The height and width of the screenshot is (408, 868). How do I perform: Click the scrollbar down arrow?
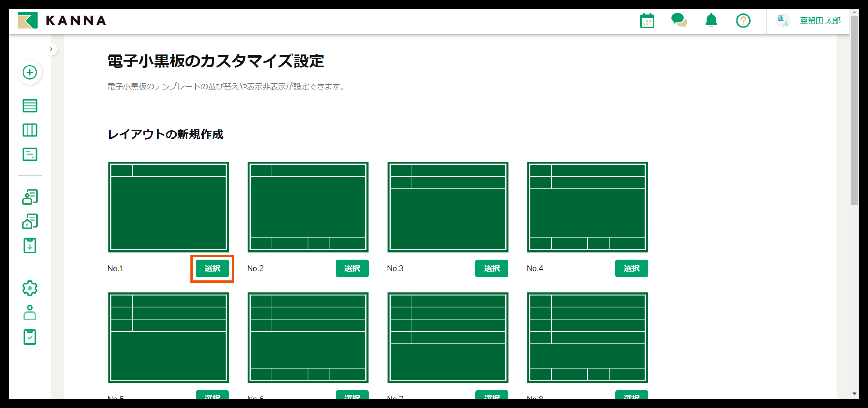pyautogui.click(x=854, y=394)
